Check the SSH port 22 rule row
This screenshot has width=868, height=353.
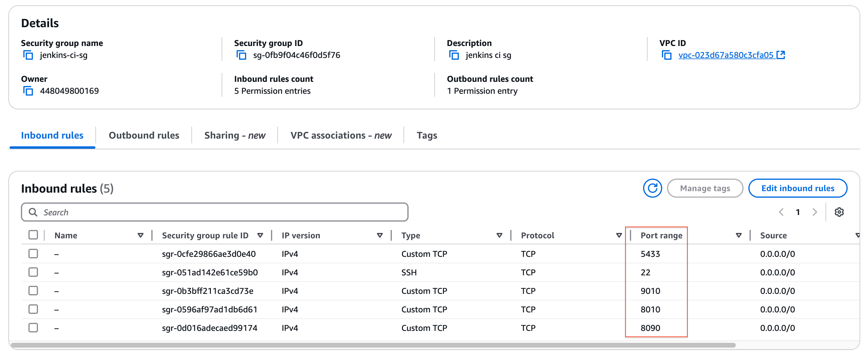coord(33,272)
